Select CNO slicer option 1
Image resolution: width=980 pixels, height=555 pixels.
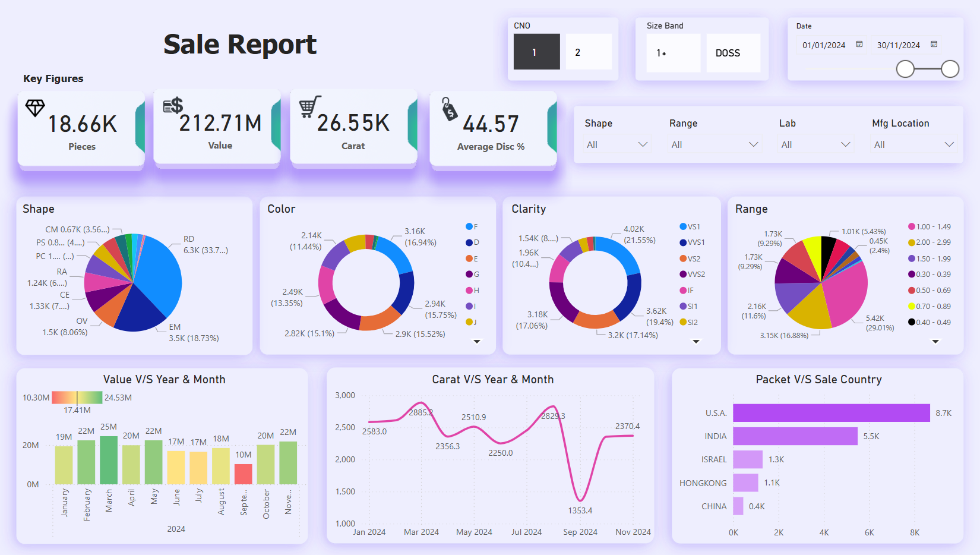[x=536, y=52]
